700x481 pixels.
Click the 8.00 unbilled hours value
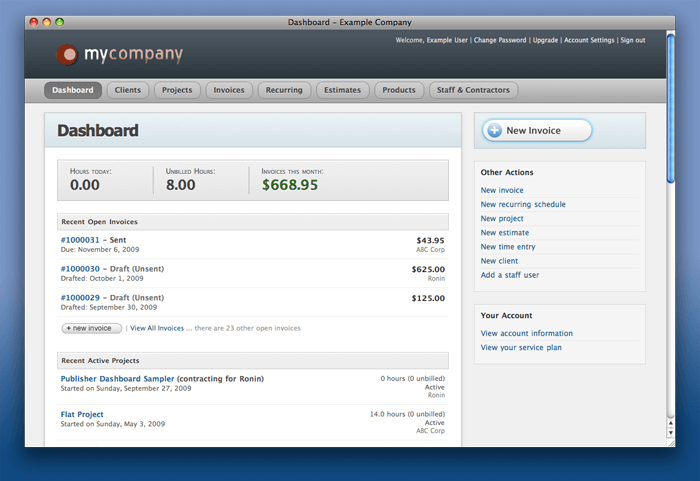point(180,185)
